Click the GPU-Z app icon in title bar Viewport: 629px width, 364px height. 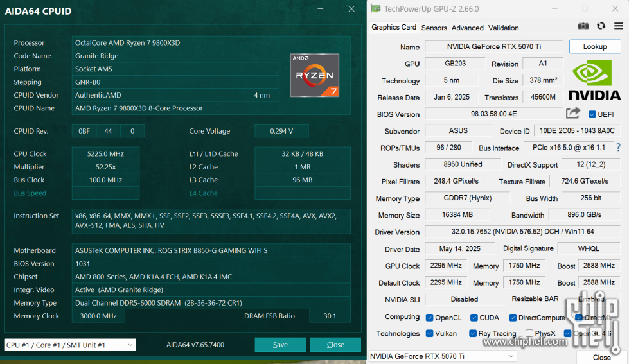pyautogui.click(x=375, y=9)
